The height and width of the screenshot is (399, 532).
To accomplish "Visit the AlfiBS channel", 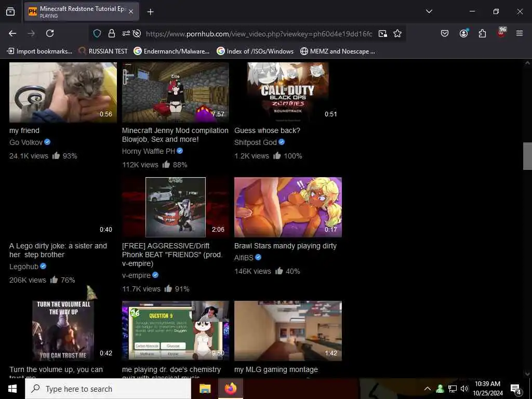I will point(244,258).
